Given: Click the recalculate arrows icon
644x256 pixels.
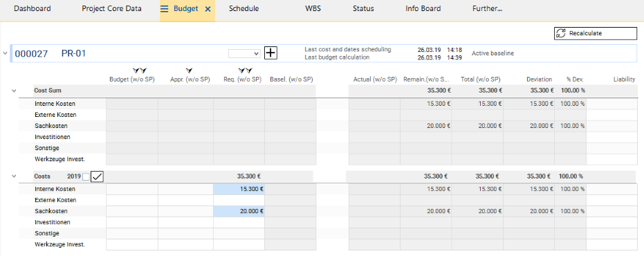Looking at the screenshot, I should pos(560,33).
